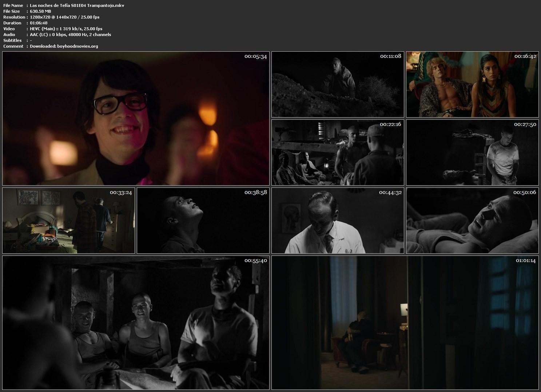
Task: Select the resolution value '1280x720 @ 1440x720 / 25.00 fps'
Action: pyautogui.click(x=65, y=17)
